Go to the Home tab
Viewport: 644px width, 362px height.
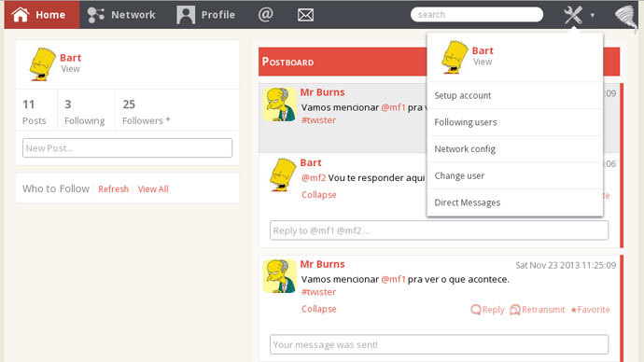[x=42, y=15]
